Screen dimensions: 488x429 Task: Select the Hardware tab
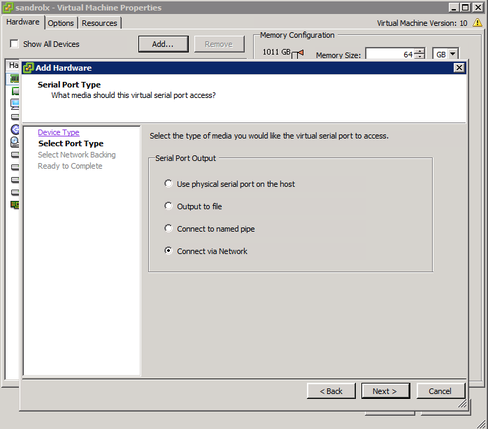(x=23, y=22)
